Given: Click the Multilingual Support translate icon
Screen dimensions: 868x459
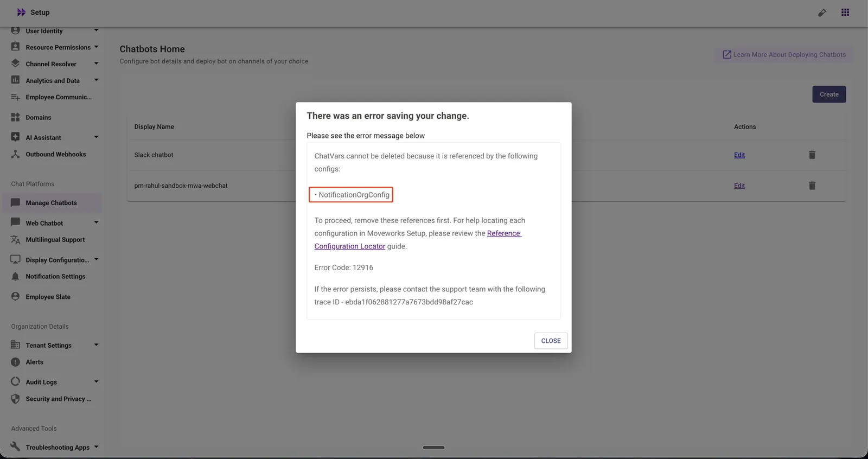Looking at the screenshot, I should pos(15,239).
